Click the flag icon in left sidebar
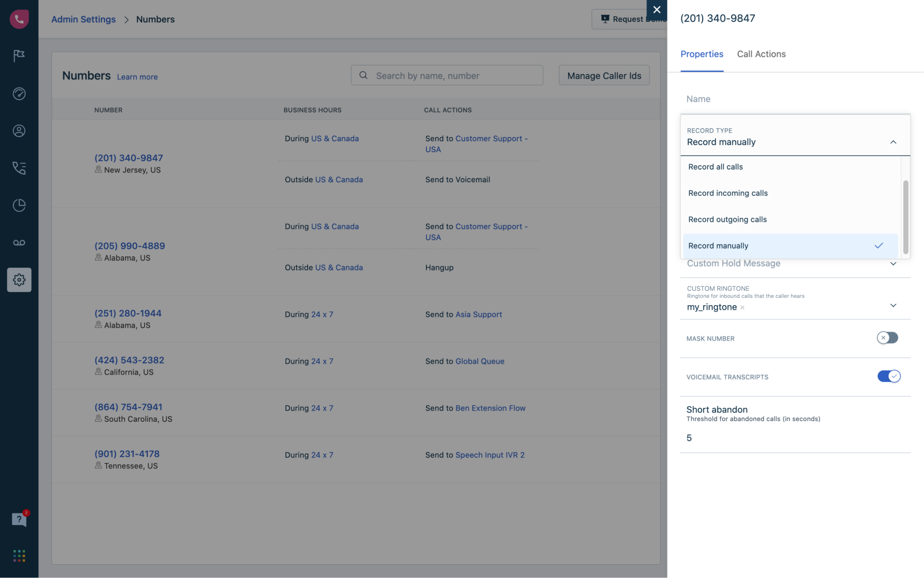 click(x=19, y=56)
